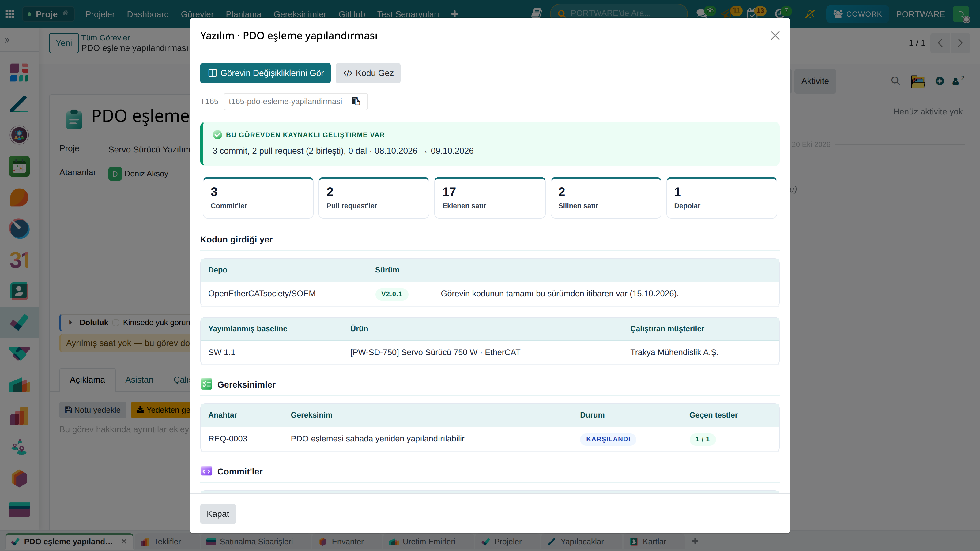Click the activities icon with badge 7
980x551 pixels.
click(779, 14)
